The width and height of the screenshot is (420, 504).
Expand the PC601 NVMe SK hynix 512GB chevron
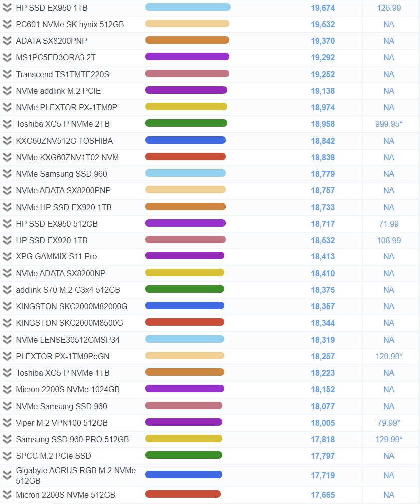coord(7,24)
